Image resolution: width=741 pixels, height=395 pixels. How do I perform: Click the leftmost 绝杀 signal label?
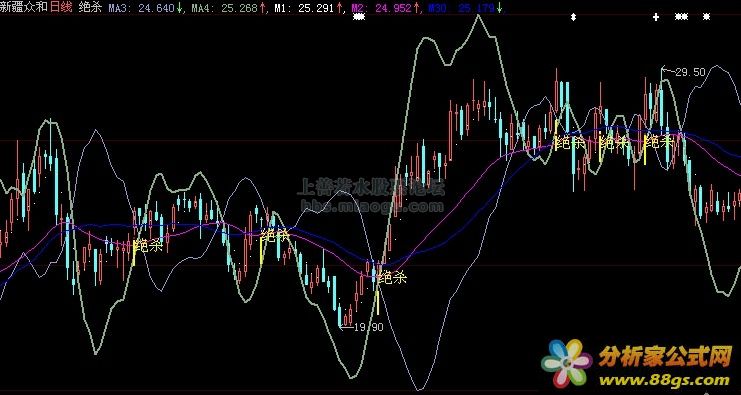coord(148,246)
